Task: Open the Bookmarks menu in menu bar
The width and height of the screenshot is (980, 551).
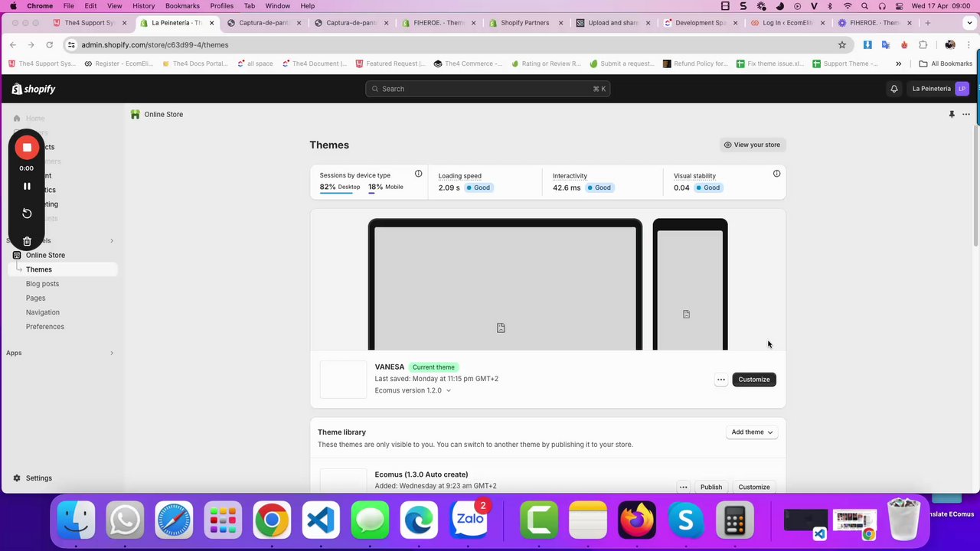Action: point(182,5)
